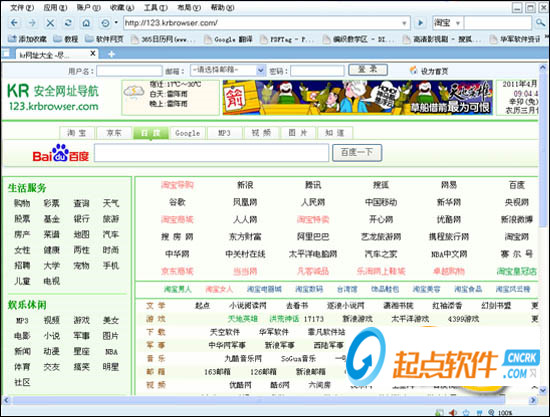The image size is (550, 417).
Task: Click the zoom magnifier icon in the status bar
Action: coord(491,413)
